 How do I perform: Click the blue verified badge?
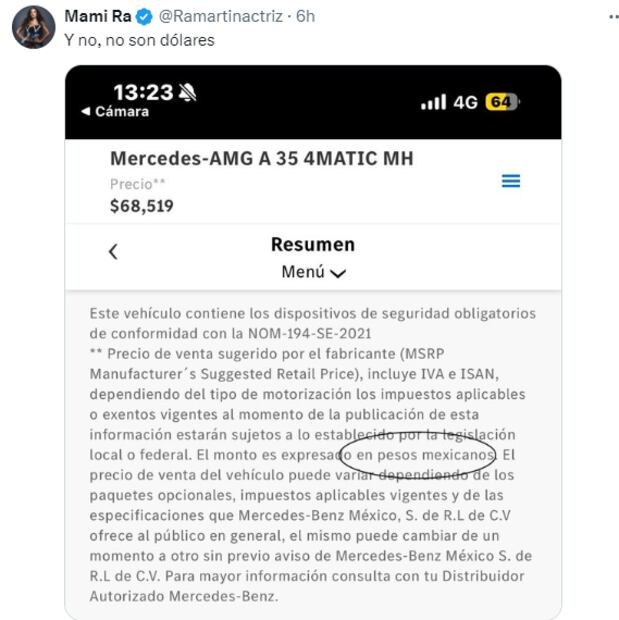142,17
